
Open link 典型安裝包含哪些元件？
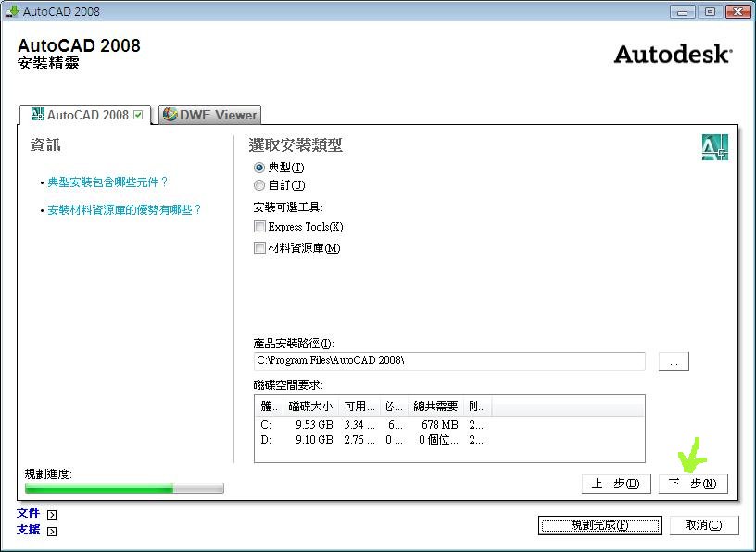[107, 182]
